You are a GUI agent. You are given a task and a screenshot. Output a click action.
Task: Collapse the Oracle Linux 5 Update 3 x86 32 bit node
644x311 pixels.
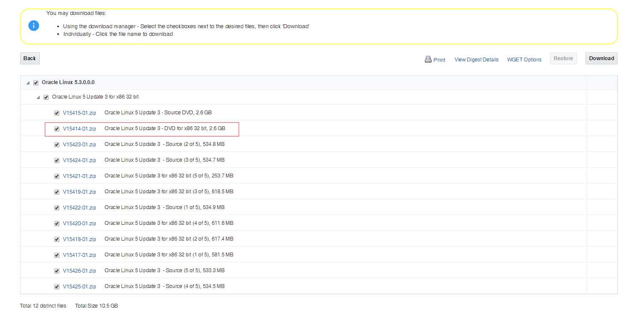tap(38, 97)
